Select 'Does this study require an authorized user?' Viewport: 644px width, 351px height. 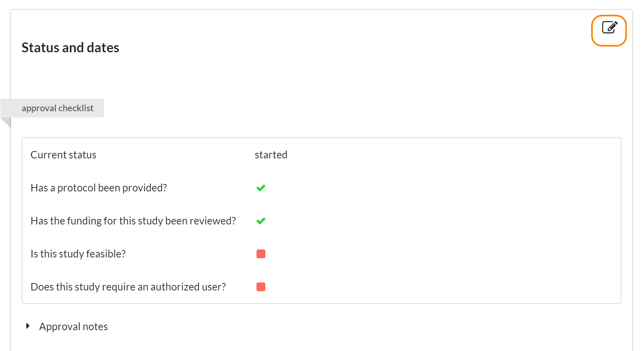click(x=128, y=287)
